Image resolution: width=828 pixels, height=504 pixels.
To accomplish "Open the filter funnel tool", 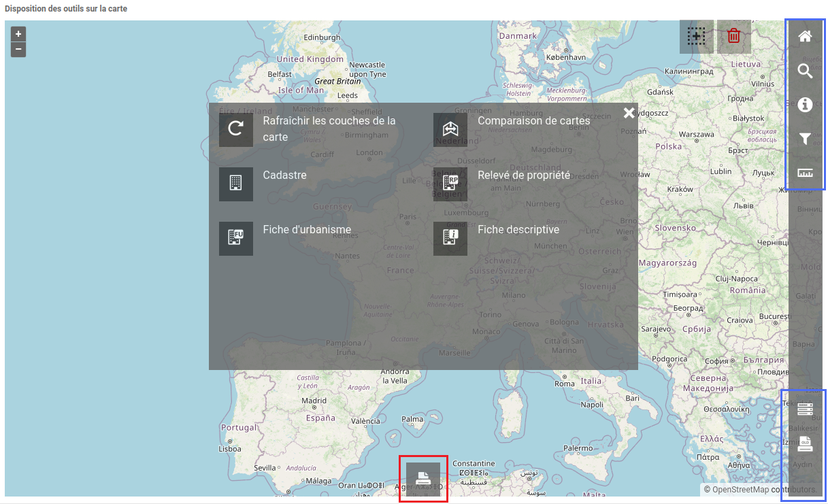I will click(x=806, y=139).
